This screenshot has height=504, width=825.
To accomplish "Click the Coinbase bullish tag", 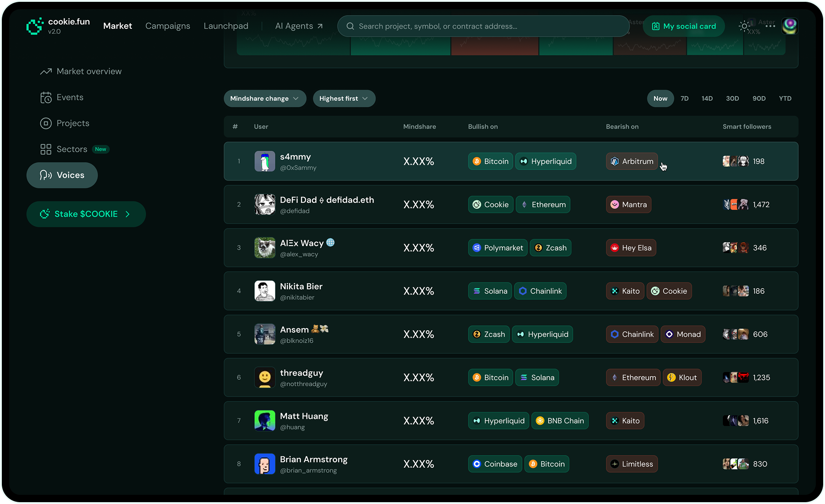I will tap(495, 464).
